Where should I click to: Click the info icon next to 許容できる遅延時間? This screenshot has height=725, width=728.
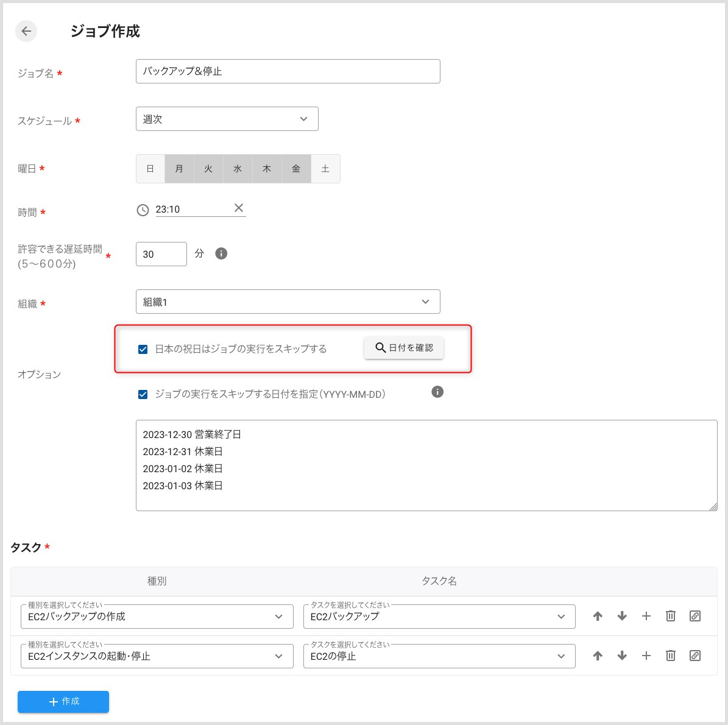(221, 253)
